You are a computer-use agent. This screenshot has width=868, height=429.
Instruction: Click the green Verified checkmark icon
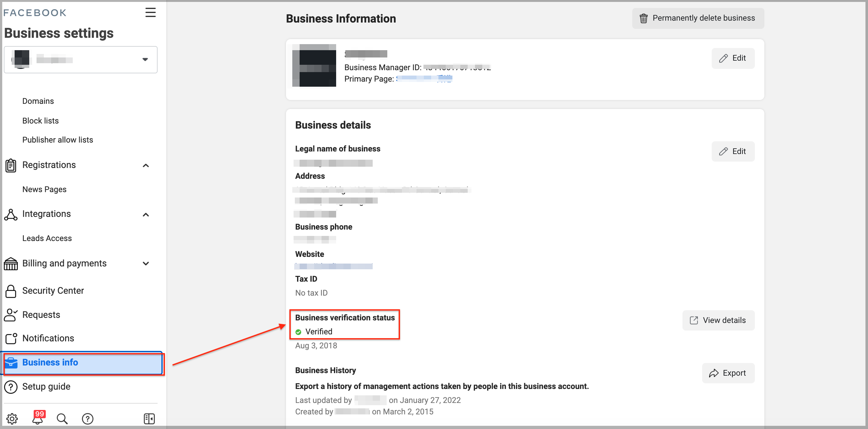coord(298,332)
